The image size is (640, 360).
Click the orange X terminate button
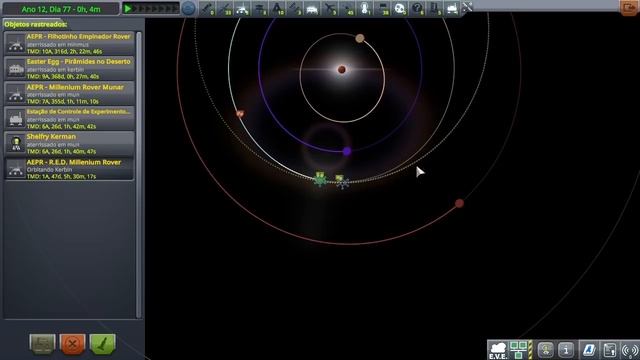72,344
